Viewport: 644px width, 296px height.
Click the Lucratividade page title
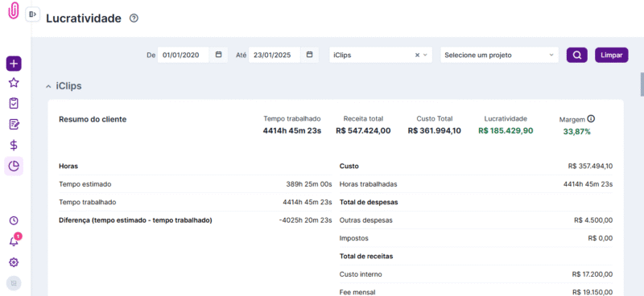[84, 18]
